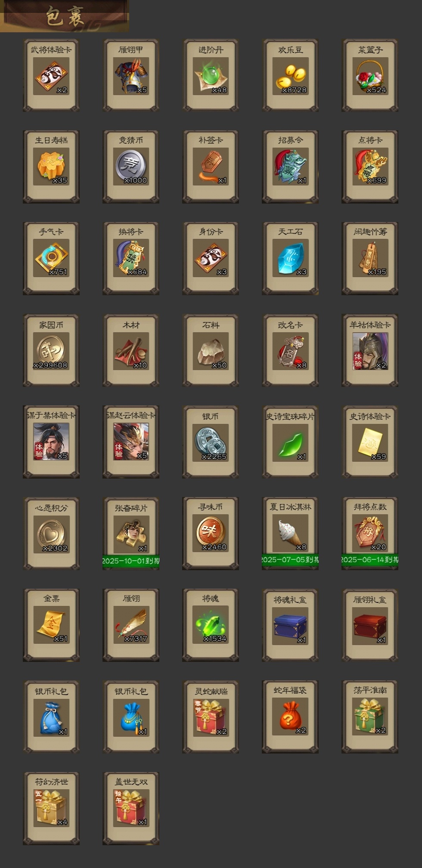Click the 蛇年福袋 lucky bag

[290, 717]
